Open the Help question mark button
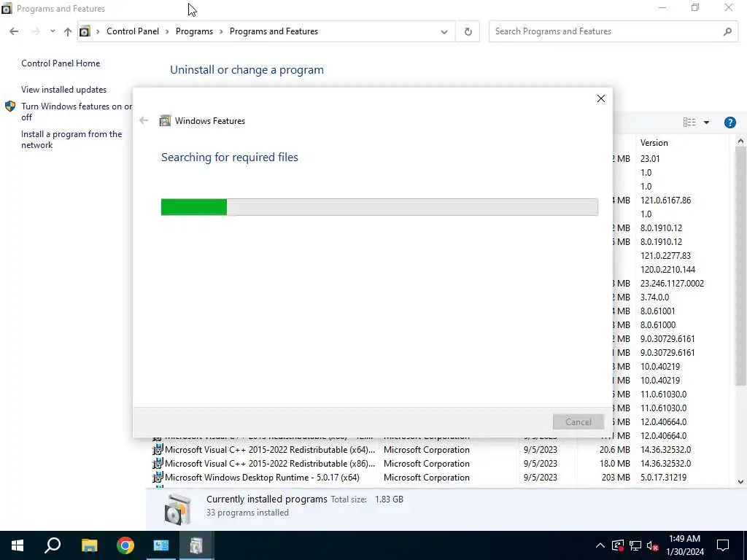The image size is (747, 560). [x=729, y=122]
